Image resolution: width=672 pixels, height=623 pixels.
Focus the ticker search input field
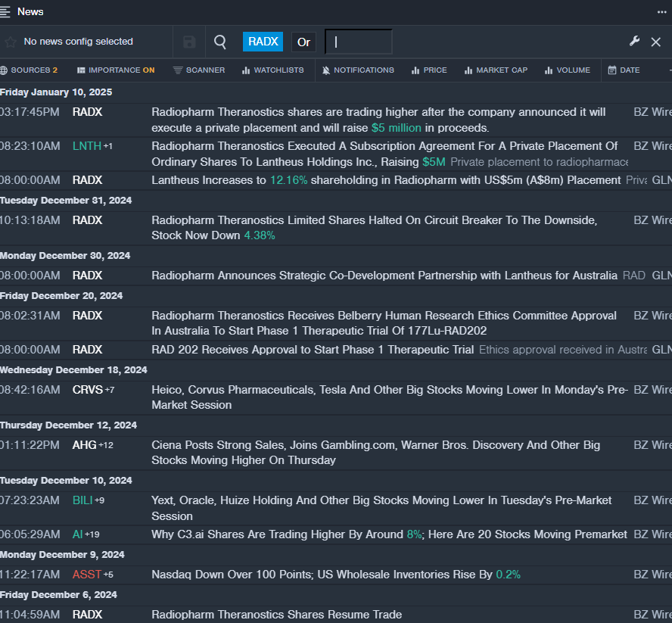click(x=359, y=42)
